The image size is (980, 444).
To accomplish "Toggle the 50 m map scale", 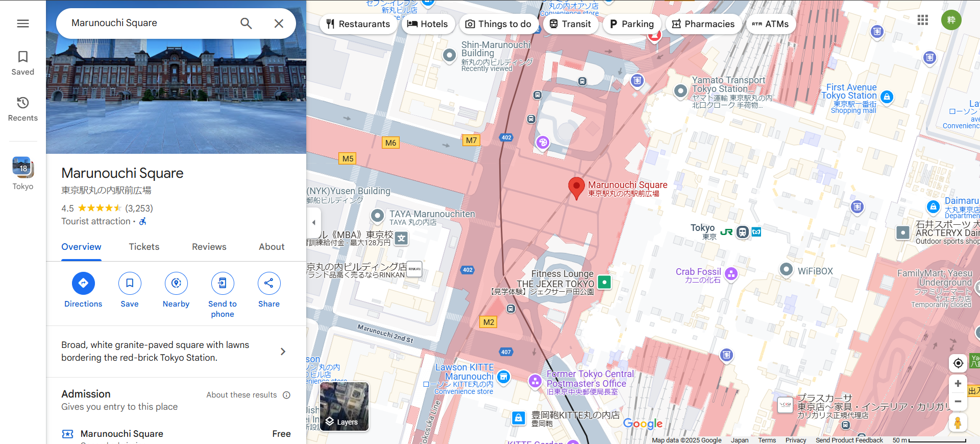I will pos(929,440).
